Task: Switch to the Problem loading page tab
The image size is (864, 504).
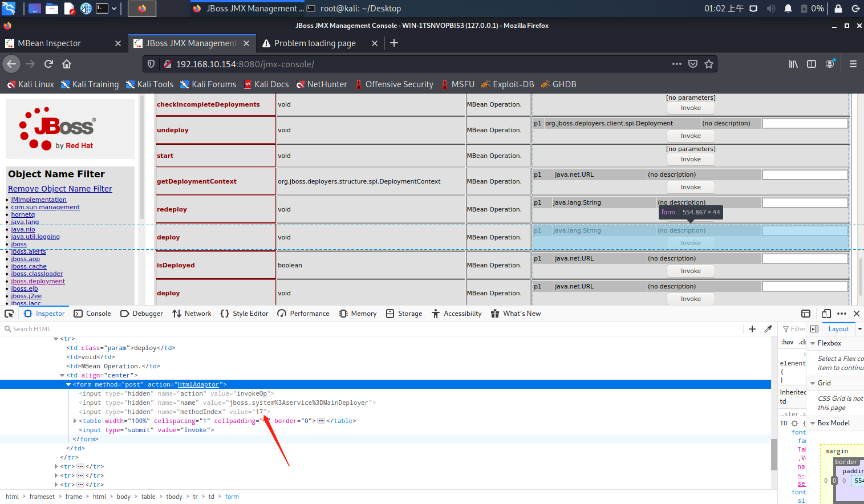Action: pos(319,43)
